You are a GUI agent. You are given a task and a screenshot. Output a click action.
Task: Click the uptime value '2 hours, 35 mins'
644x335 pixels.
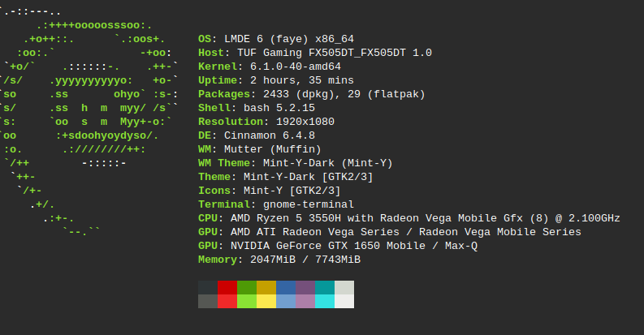tap(302, 80)
